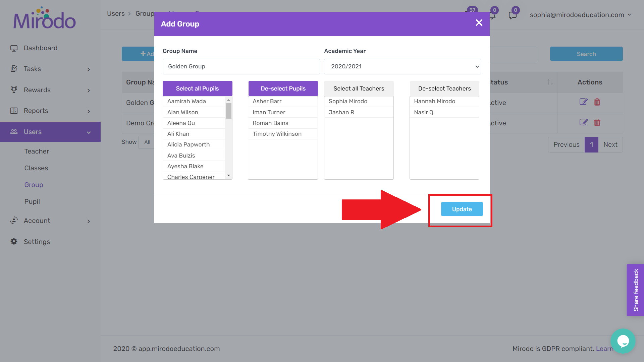Click the Dashboard monitor icon

(x=14, y=48)
